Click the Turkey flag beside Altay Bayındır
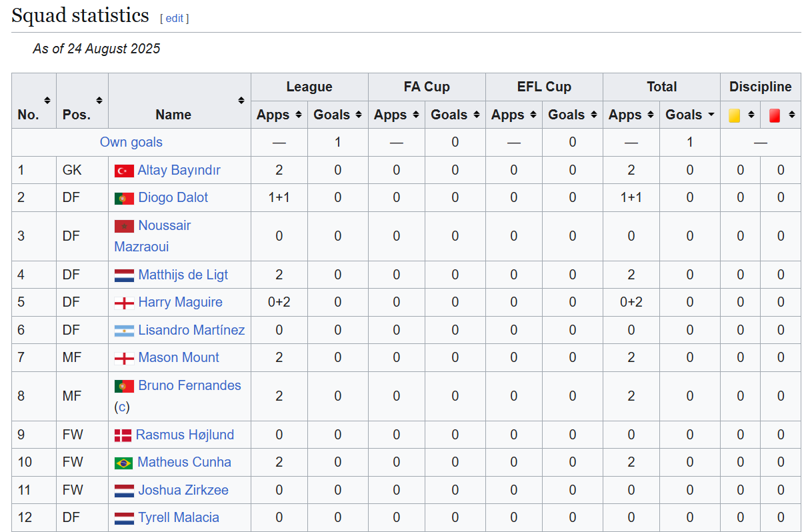This screenshot has height=532, width=802. pyautogui.click(x=124, y=171)
